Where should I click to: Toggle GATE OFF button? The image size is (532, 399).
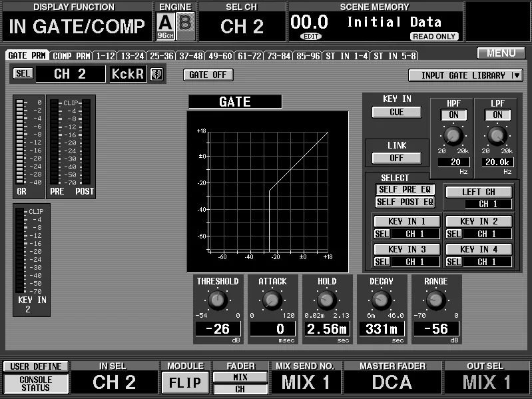click(208, 75)
